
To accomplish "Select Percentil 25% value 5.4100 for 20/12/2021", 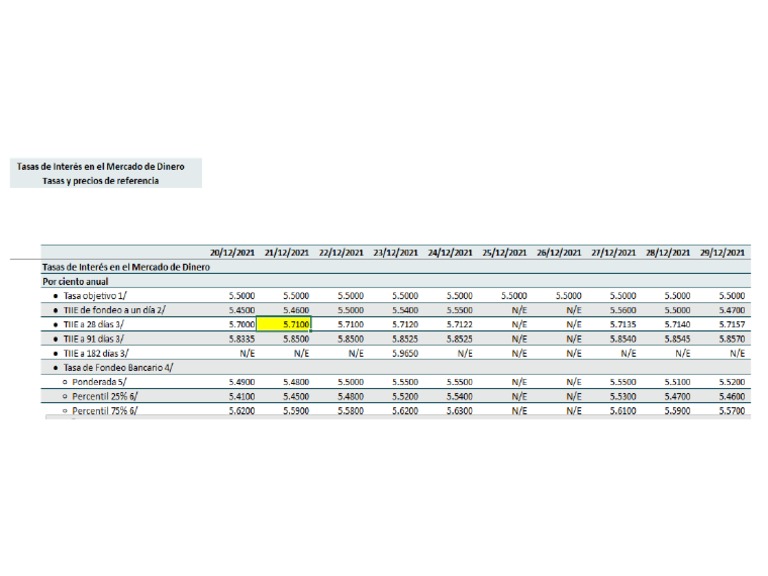I will (x=242, y=396).
